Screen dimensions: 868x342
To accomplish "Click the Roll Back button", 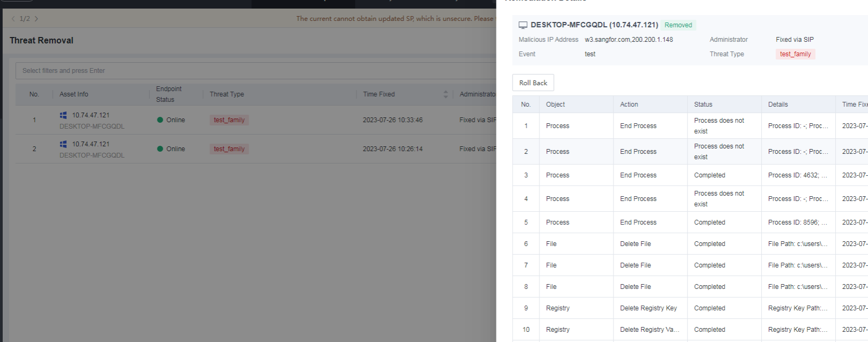I will 533,83.
